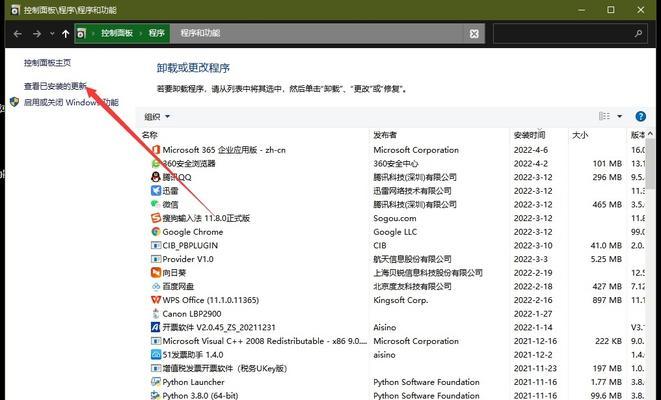Click the 程序 breadcrumb
This screenshot has width=661, height=400.
(x=156, y=33)
